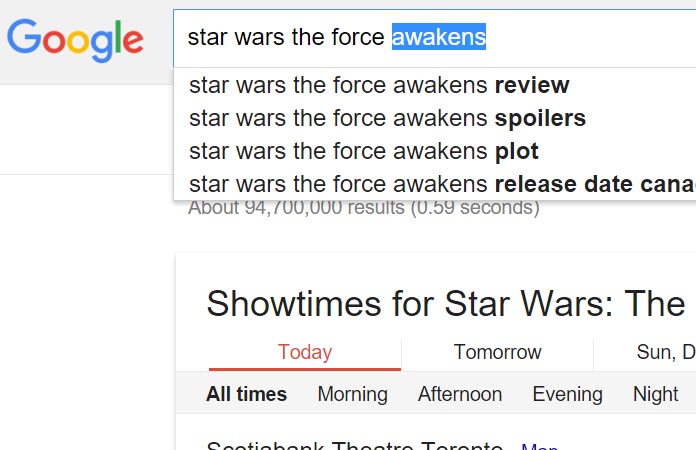This screenshot has height=450, width=696.
Task: Click empty space after 'awakens' in search box
Action: click(590, 38)
